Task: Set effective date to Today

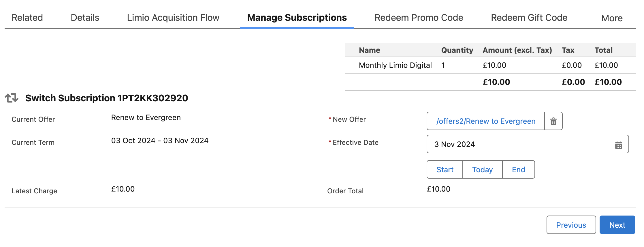Action: pos(482,169)
